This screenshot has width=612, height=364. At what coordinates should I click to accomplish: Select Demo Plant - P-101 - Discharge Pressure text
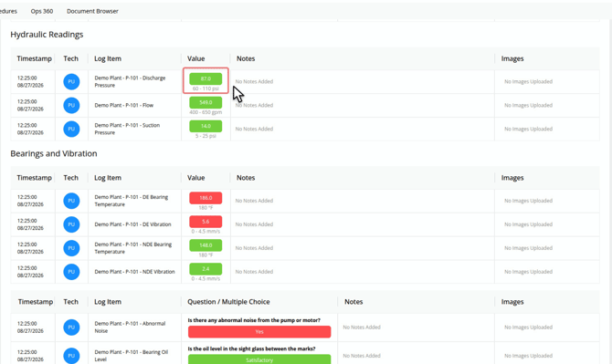click(x=130, y=81)
